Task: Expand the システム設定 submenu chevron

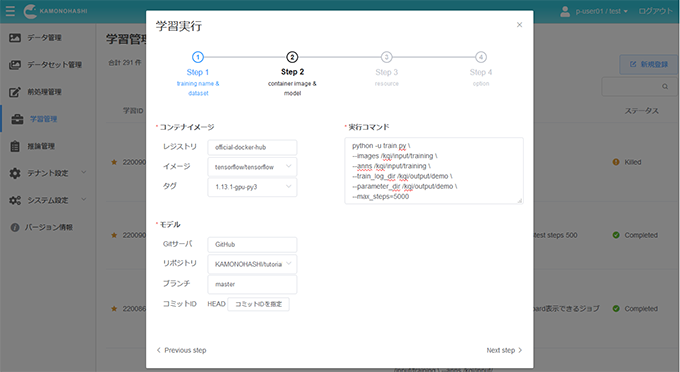Action: point(84,200)
